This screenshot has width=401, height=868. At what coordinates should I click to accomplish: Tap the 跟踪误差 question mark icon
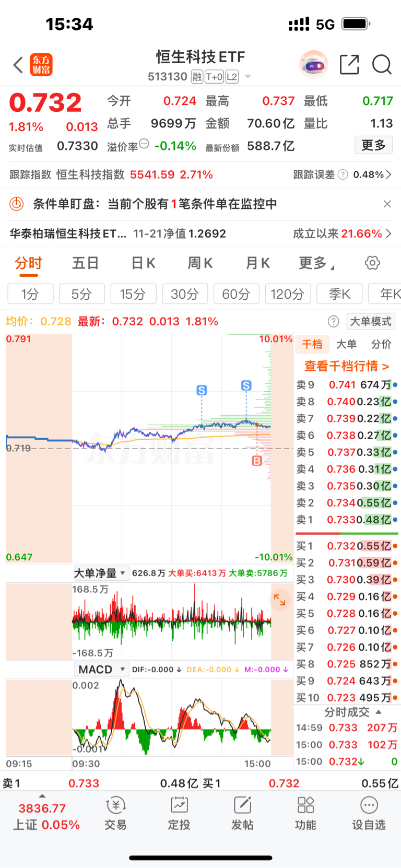(x=343, y=174)
